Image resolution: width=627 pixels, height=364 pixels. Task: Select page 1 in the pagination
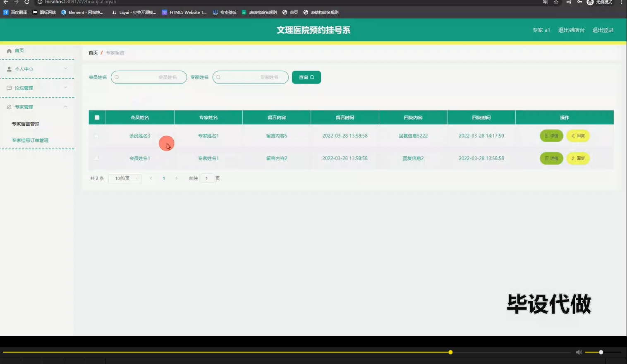(x=164, y=178)
